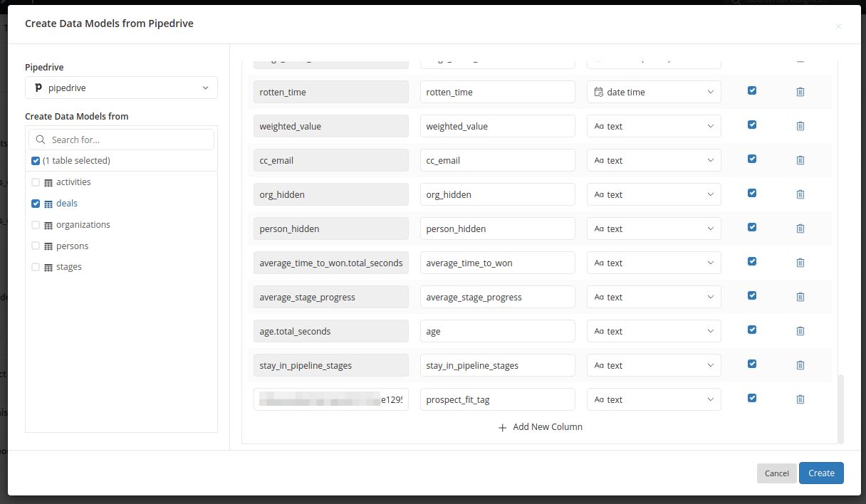Uncheck stay_in_pipeline_stages checkbox

coord(752,364)
